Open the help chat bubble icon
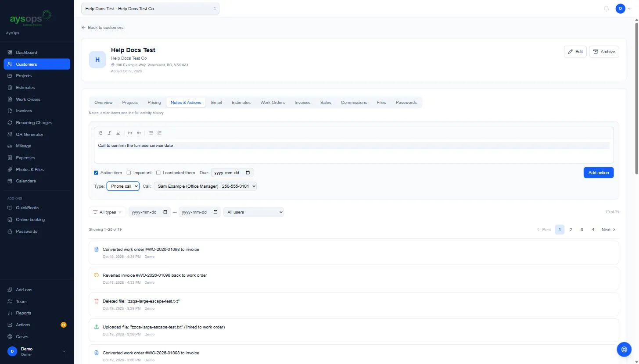 point(624,349)
